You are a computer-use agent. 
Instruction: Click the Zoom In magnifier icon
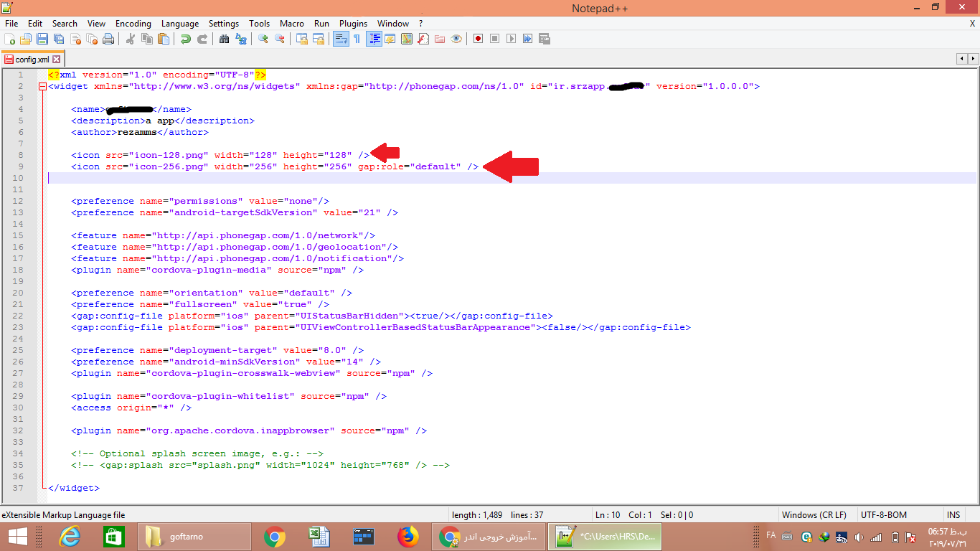pos(263,39)
